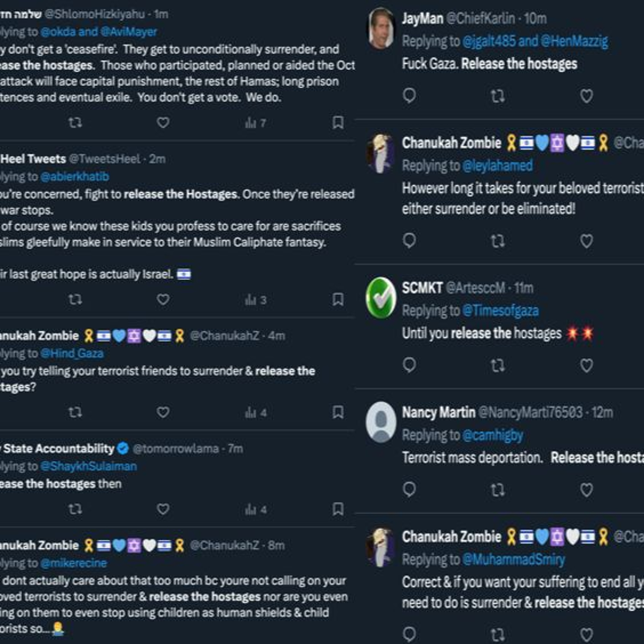The width and height of the screenshot is (644, 644).
Task: Bookmark the Chanukah Zombie reply to Hind_Gaza
Action: tap(338, 412)
